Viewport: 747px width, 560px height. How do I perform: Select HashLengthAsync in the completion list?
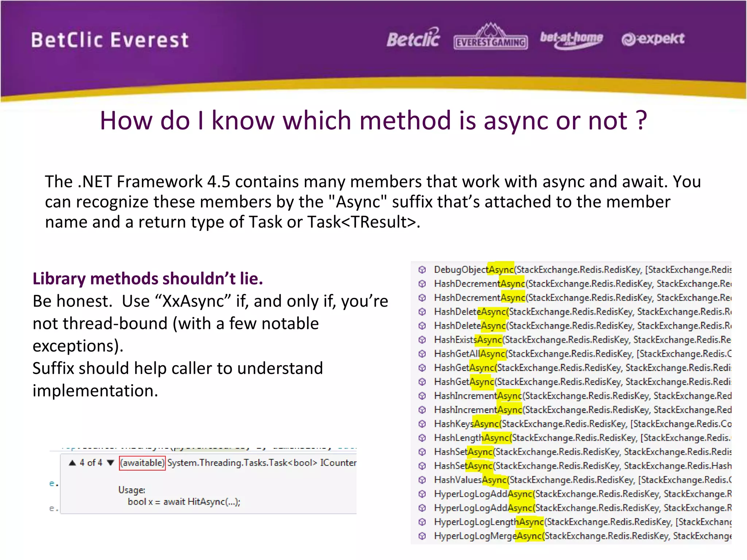pos(571,437)
